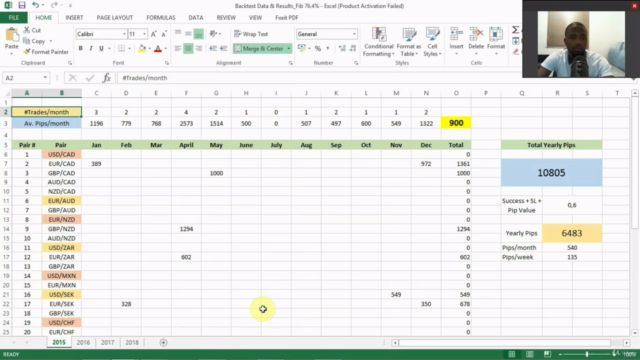Switch to the FORMULAS ribbon tab
The height and width of the screenshot is (360, 640).
161,18
